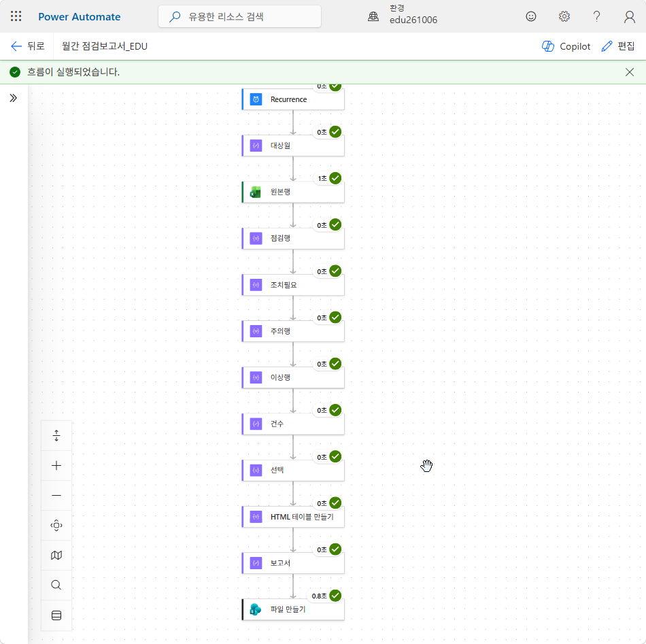Image resolution: width=646 pixels, height=644 pixels.
Task: Open the app launcher waffle icon
Action: point(16,16)
